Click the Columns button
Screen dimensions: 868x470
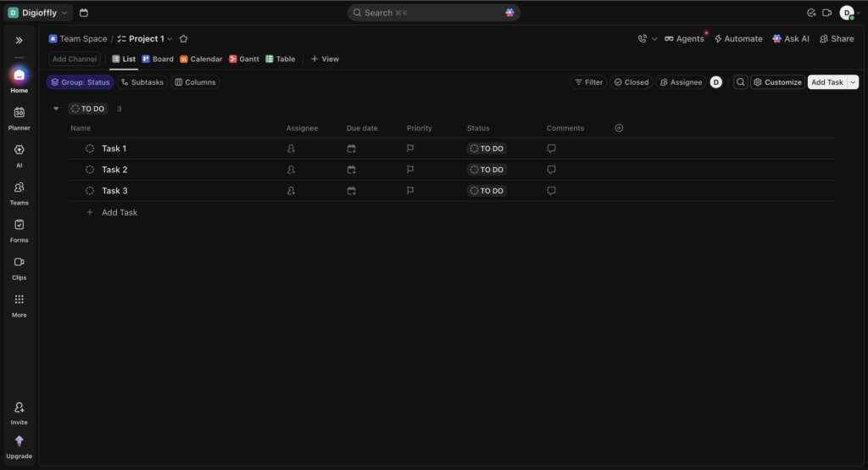click(x=195, y=82)
